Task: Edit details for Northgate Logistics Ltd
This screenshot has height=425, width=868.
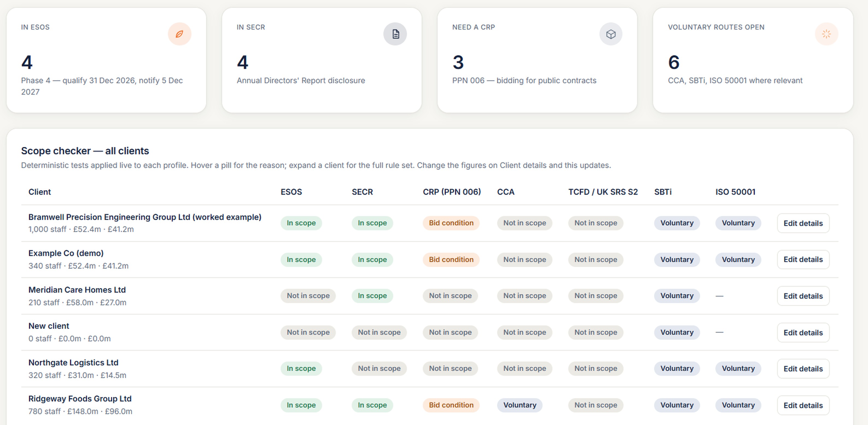Action: click(x=803, y=369)
